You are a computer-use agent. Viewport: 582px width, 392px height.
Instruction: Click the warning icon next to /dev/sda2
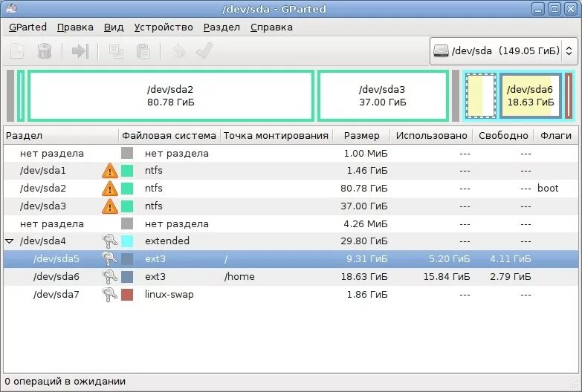point(110,189)
